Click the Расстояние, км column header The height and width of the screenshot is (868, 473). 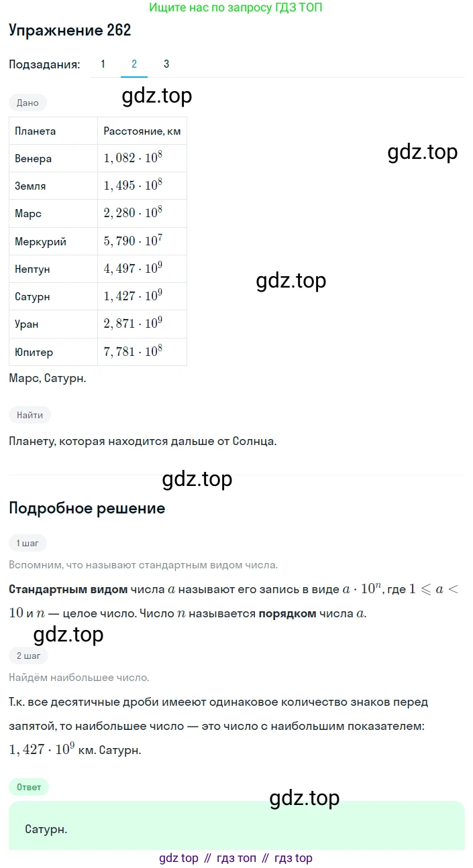click(142, 131)
